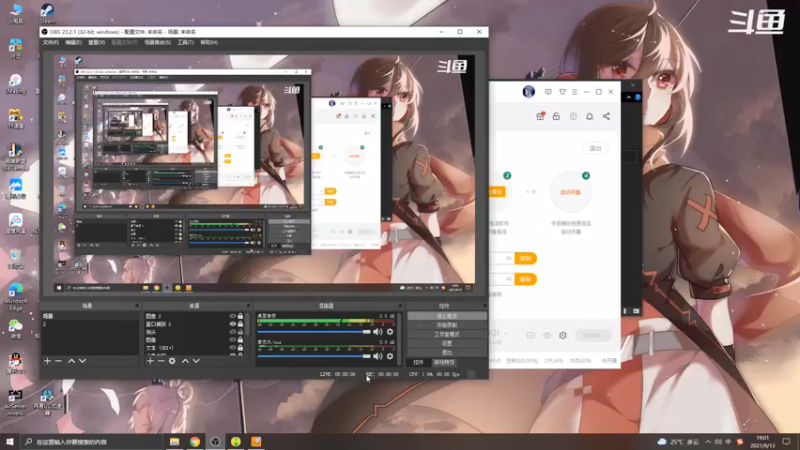Remove the selected scene with minus icon
Image resolution: width=800 pixels, height=450 pixels.
[x=58, y=361]
